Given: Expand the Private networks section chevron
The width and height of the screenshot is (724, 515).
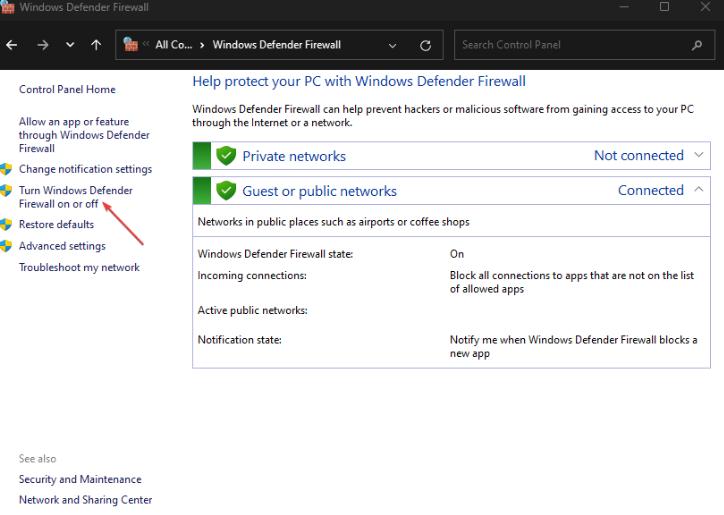Looking at the screenshot, I should (699, 155).
